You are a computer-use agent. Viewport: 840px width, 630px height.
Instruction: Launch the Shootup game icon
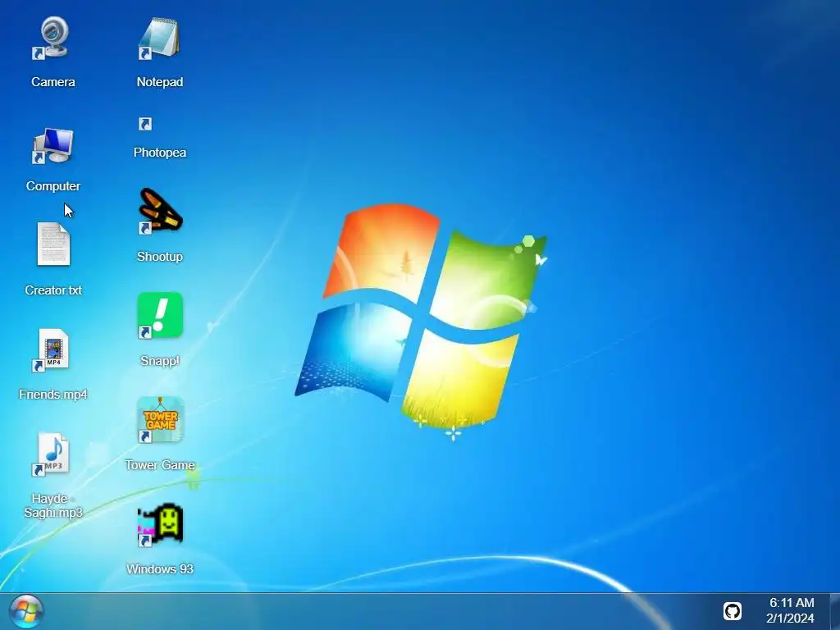coord(160,211)
